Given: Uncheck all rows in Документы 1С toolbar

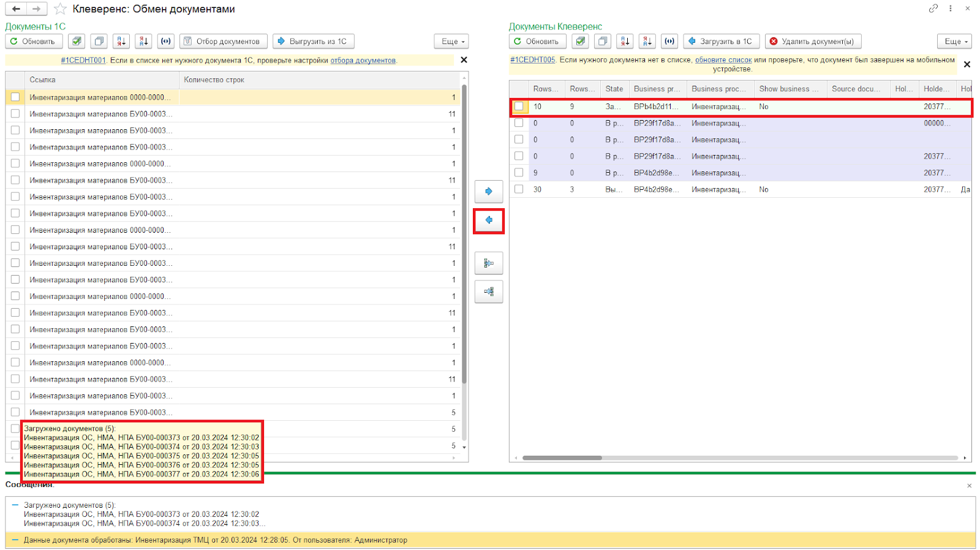Looking at the screenshot, I should (x=99, y=42).
